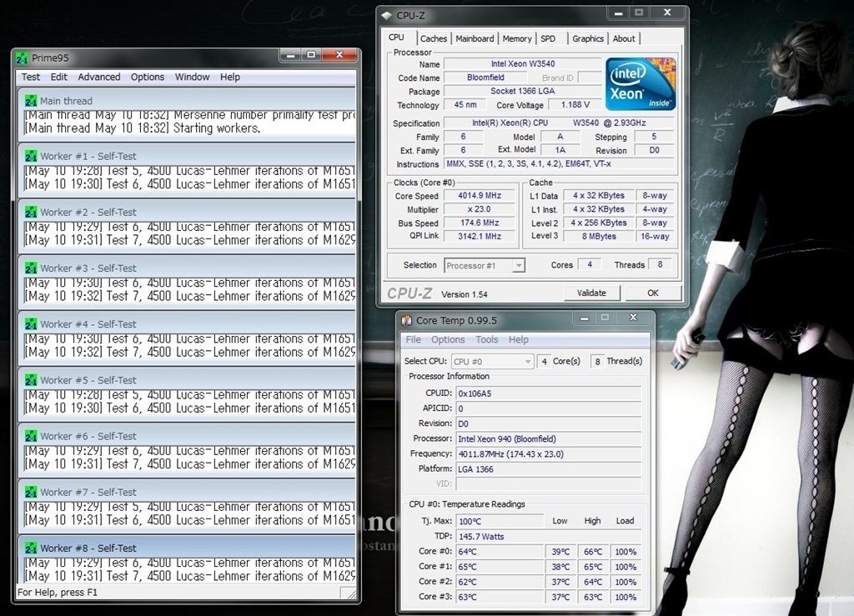Switch to the About tab in CPU-Z

pyautogui.click(x=624, y=38)
